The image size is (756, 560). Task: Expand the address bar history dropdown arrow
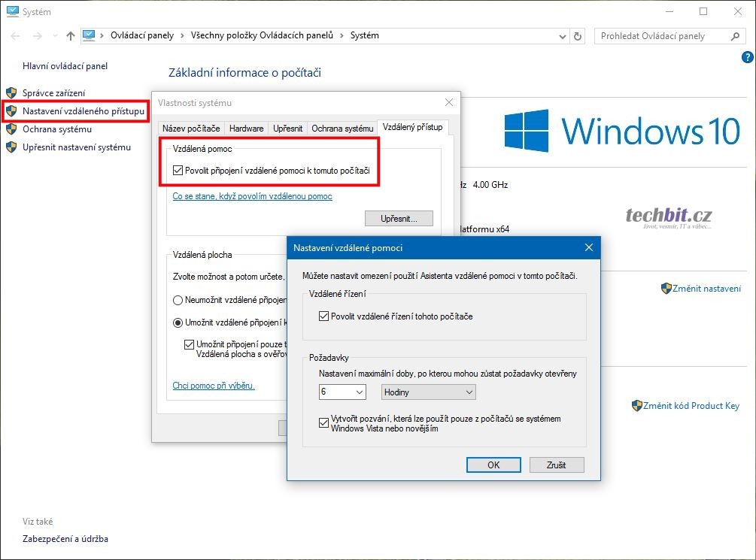pyautogui.click(x=563, y=36)
